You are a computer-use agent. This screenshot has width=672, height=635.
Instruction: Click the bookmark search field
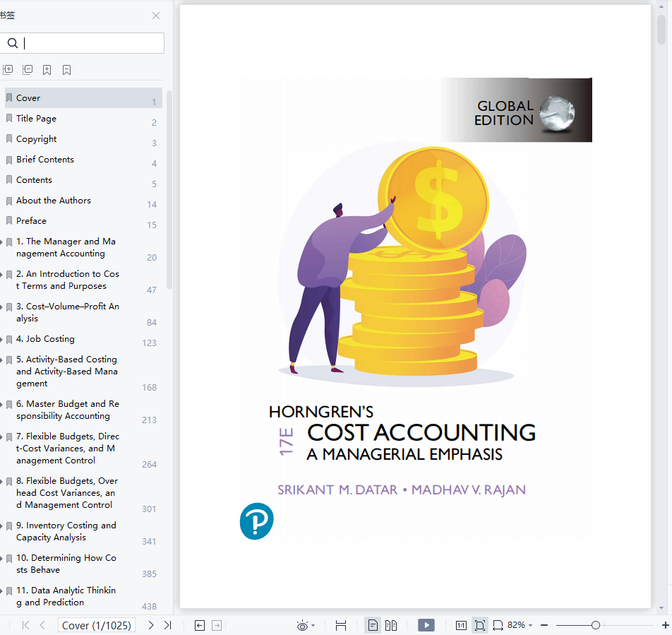pos(81,43)
